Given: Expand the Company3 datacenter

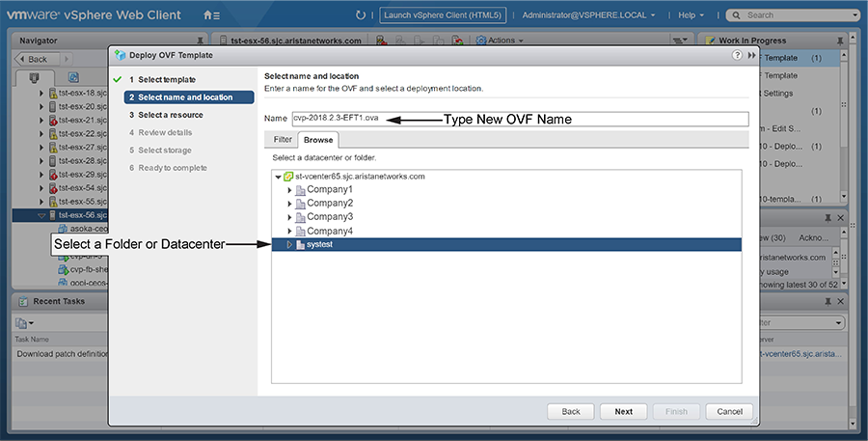Looking at the screenshot, I should point(289,217).
